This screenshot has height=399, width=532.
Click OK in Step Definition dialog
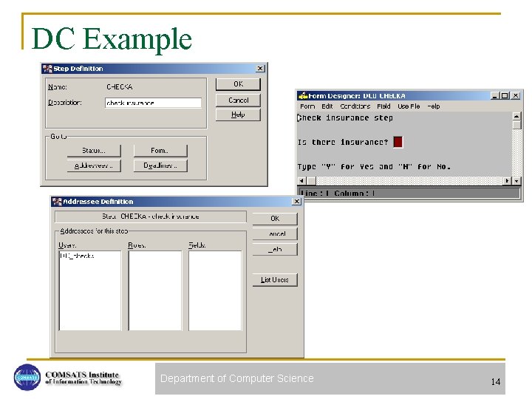click(x=238, y=84)
